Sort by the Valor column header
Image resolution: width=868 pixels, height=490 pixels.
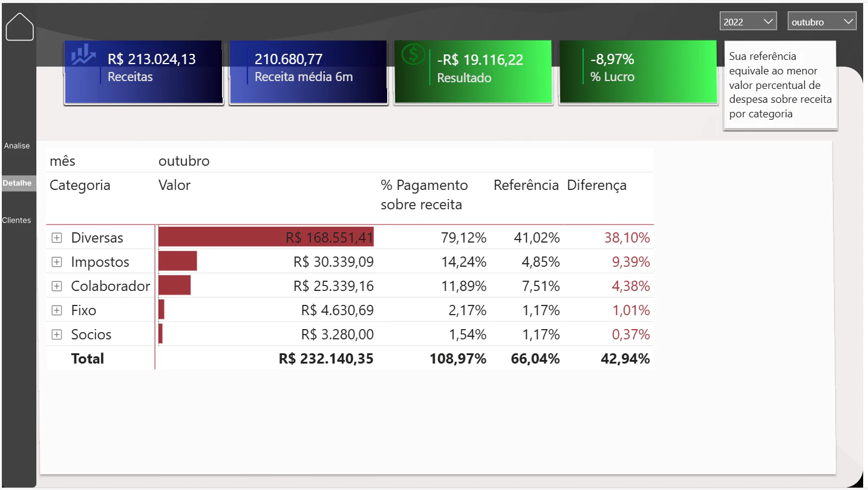(x=174, y=185)
